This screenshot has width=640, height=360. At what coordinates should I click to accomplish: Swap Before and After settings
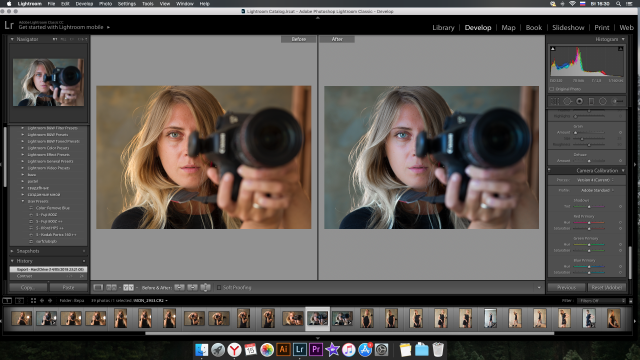(x=205, y=287)
